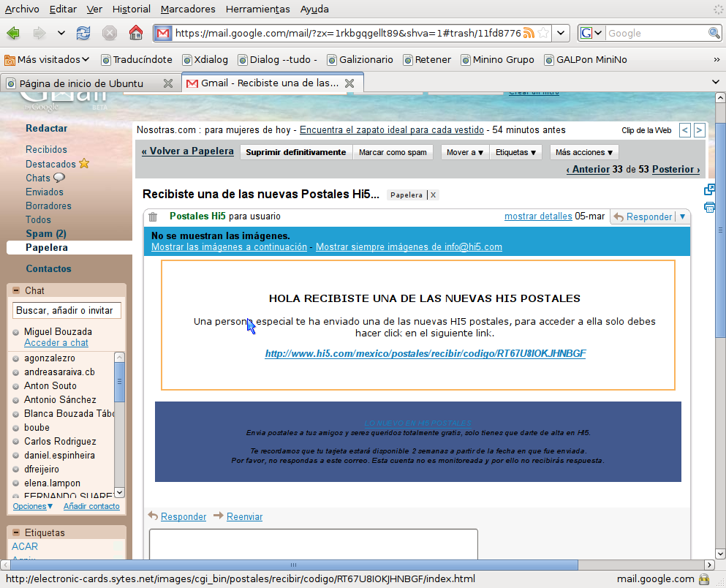Select chat contact Anton Souto
Image resolution: width=726 pixels, height=588 pixels.
[x=50, y=385]
